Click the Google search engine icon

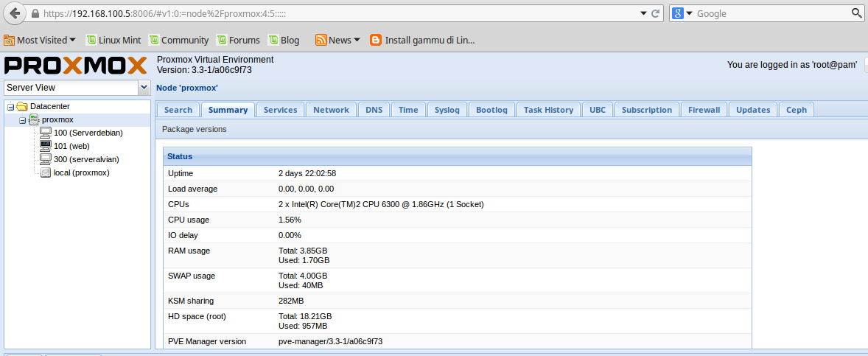pos(678,13)
